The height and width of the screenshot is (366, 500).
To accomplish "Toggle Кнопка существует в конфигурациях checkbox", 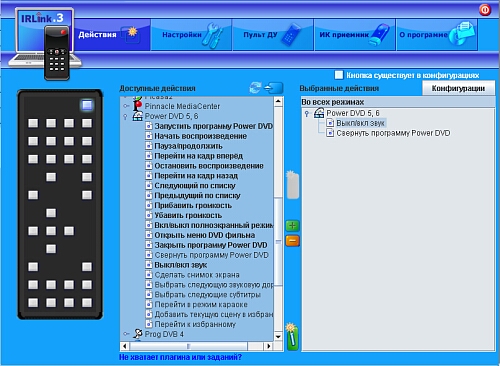I will coord(339,75).
